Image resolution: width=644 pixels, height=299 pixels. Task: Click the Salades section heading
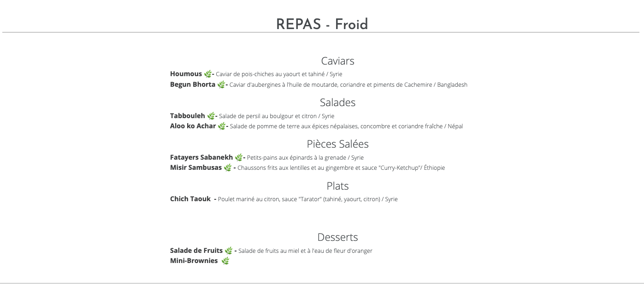click(x=338, y=102)
